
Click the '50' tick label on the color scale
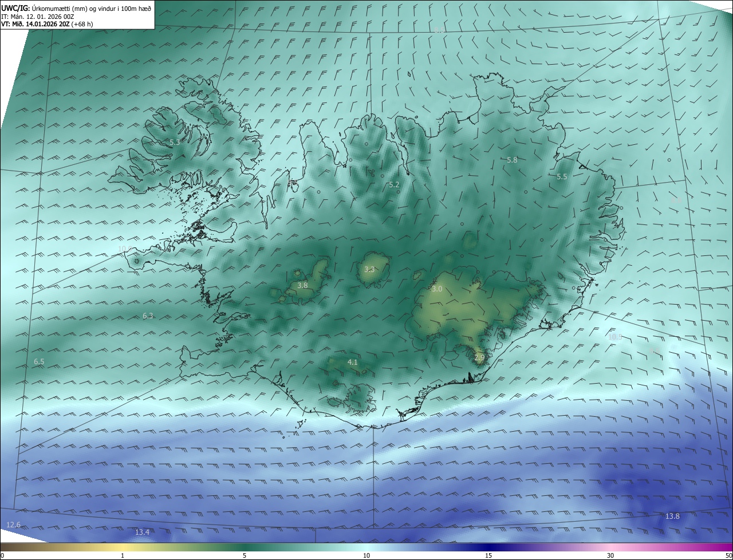tap(728, 555)
